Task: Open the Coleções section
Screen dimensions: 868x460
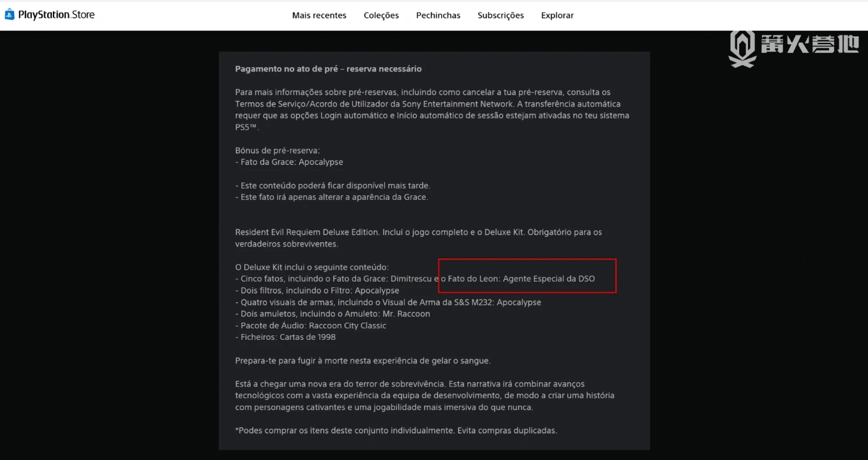Action: (381, 15)
